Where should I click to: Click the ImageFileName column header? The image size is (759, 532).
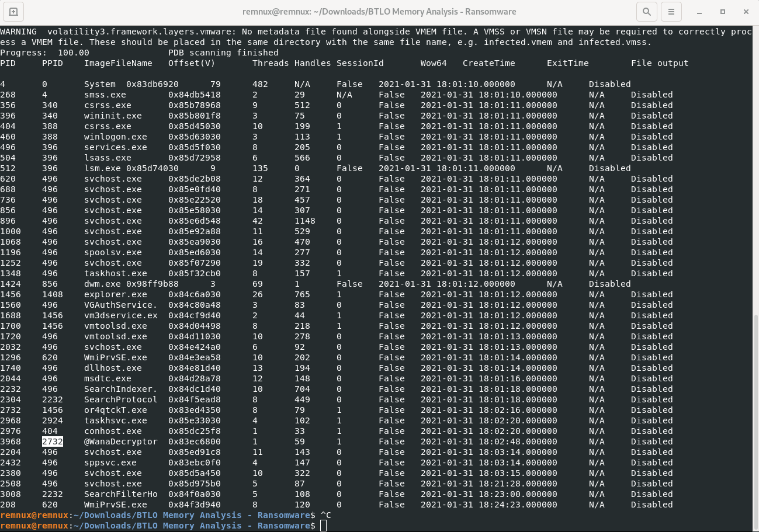[118, 63]
